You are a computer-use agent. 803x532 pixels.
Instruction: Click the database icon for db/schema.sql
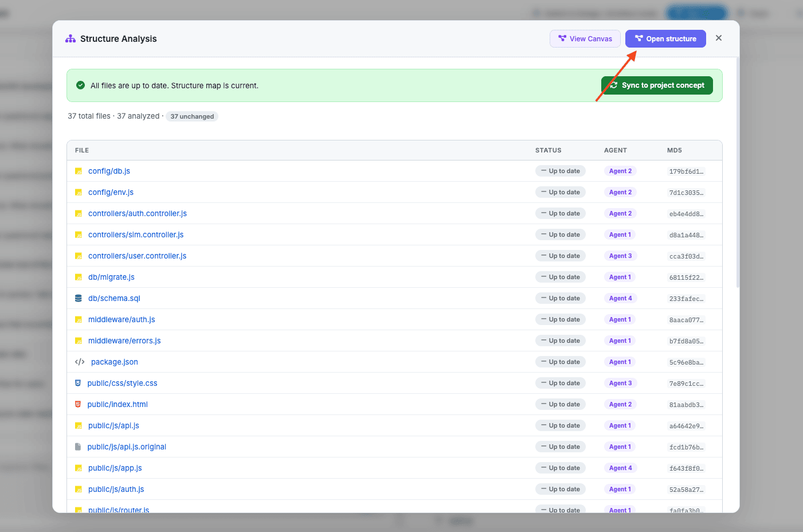pyautogui.click(x=79, y=299)
